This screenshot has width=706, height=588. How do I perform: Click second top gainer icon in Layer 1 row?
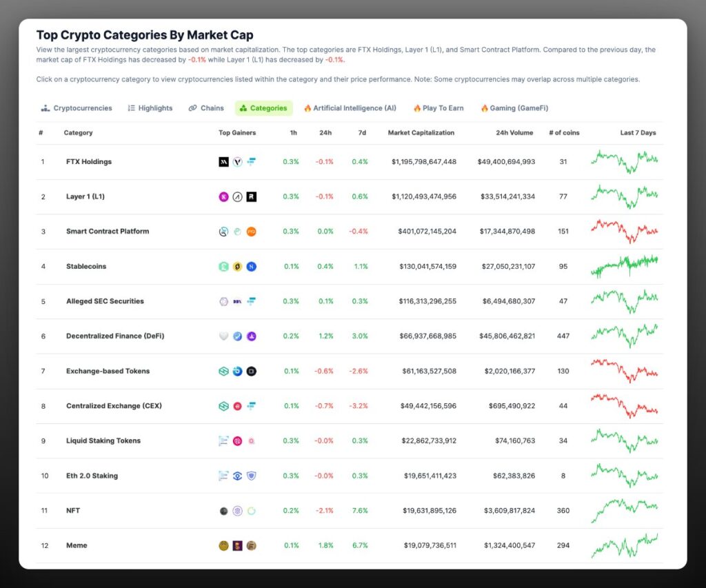[238, 196]
